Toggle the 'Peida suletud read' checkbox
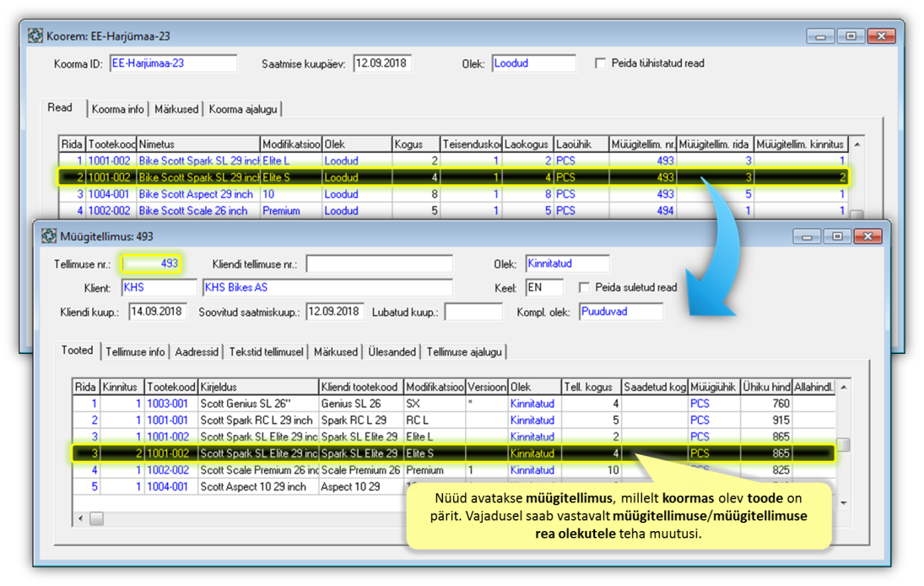This screenshot has height=586, width=924. point(584,287)
